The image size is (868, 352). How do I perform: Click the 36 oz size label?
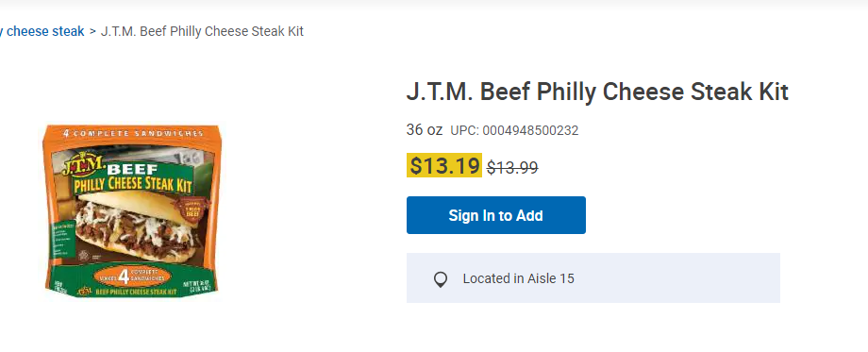pos(425,130)
